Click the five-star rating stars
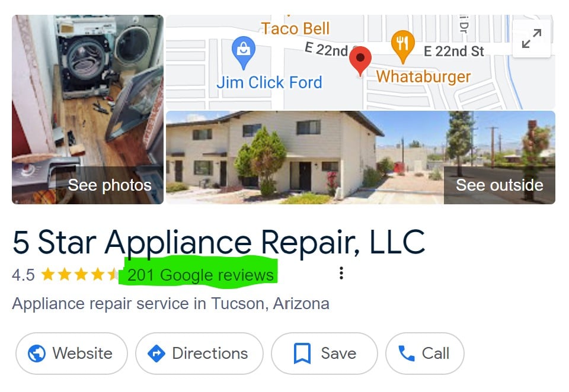The width and height of the screenshot is (569, 392). [79, 275]
